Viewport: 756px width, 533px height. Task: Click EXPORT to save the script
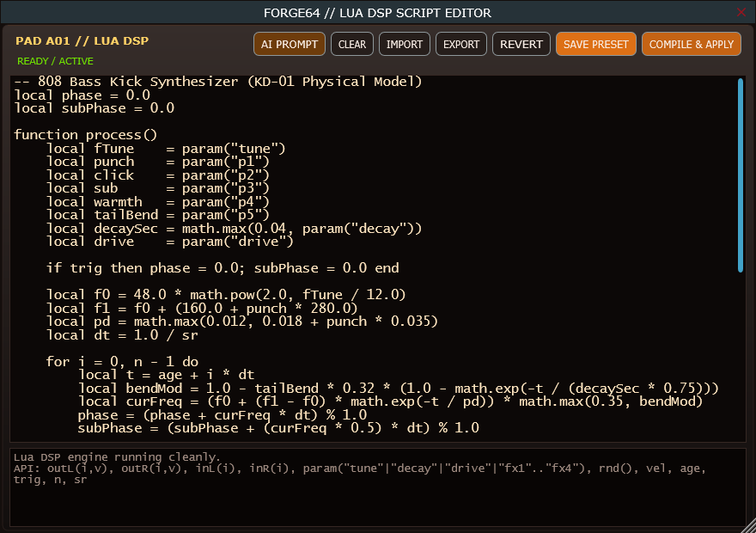click(461, 45)
